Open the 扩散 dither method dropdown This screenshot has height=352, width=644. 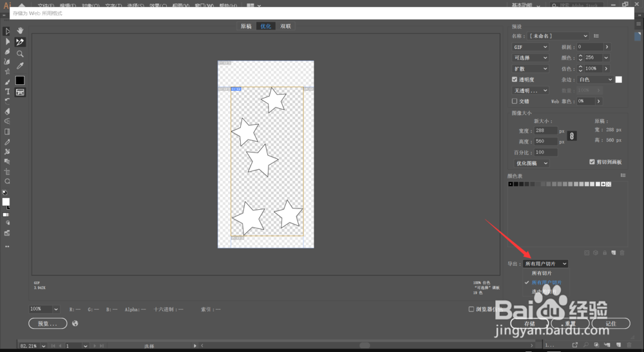point(530,68)
